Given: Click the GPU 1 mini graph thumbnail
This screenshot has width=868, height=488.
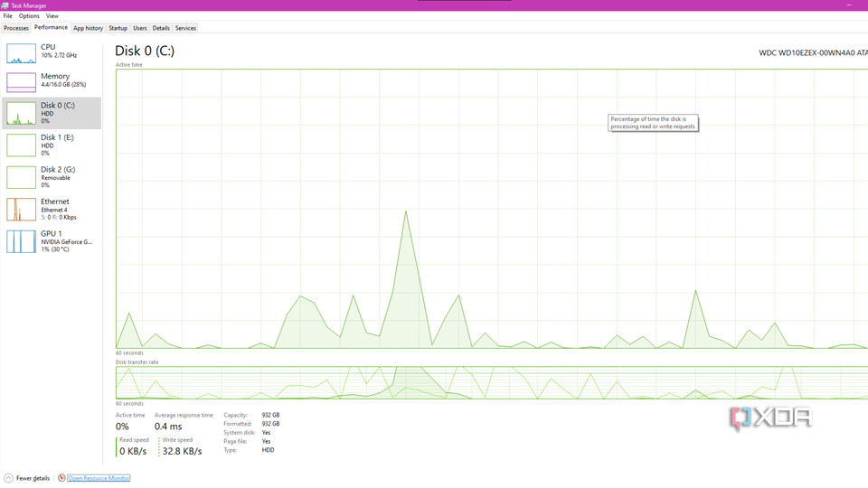Looking at the screenshot, I should pyautogui.click(x=21, y=242).
